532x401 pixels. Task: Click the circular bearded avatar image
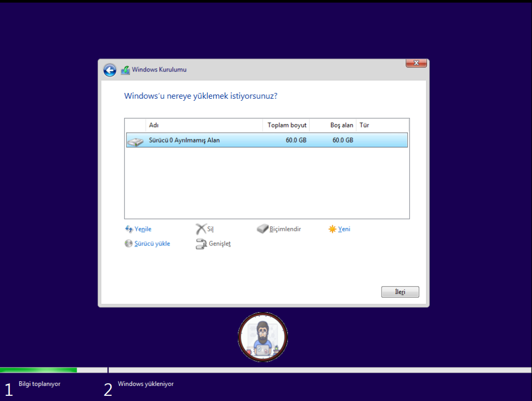(x=263, y=337)
